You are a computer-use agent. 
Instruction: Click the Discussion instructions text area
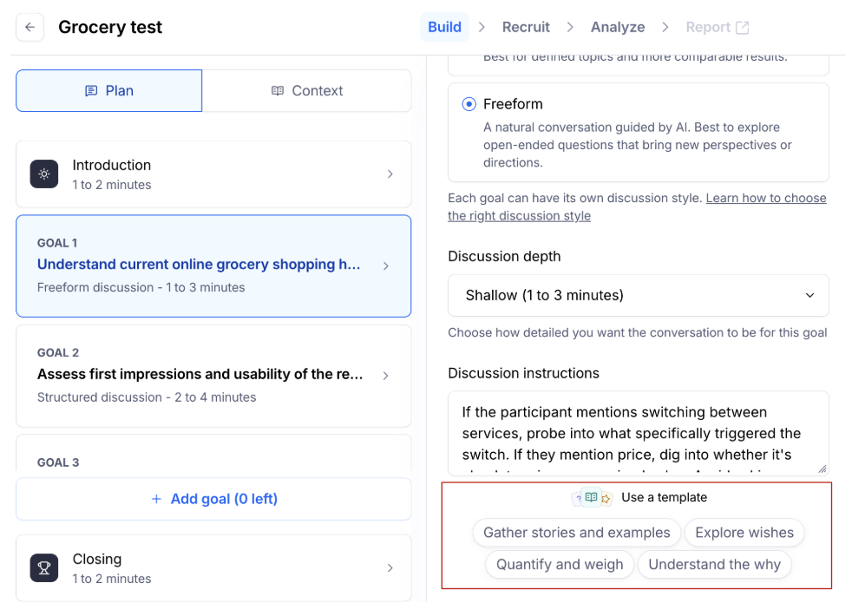[x=638, y=433]
